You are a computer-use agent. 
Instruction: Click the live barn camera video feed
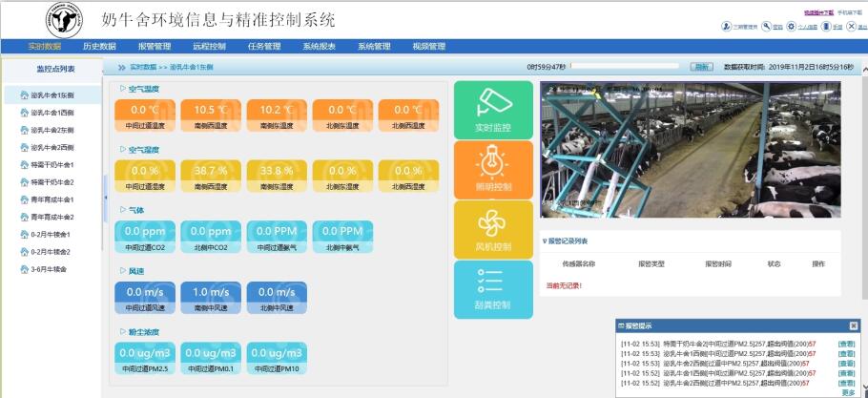[x=691, y=149]
